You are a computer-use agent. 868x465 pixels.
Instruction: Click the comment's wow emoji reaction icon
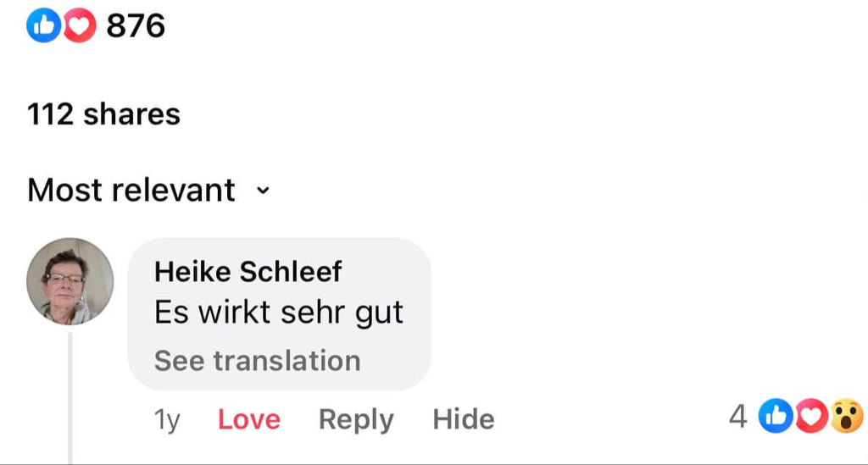point(847,417)
